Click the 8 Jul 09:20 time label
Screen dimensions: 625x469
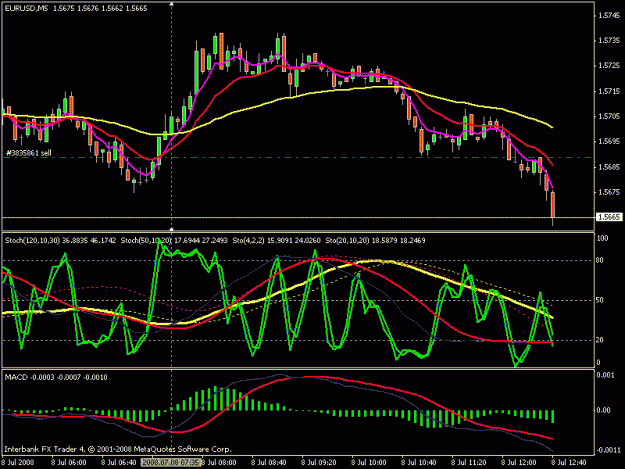[x=318, y=463]
